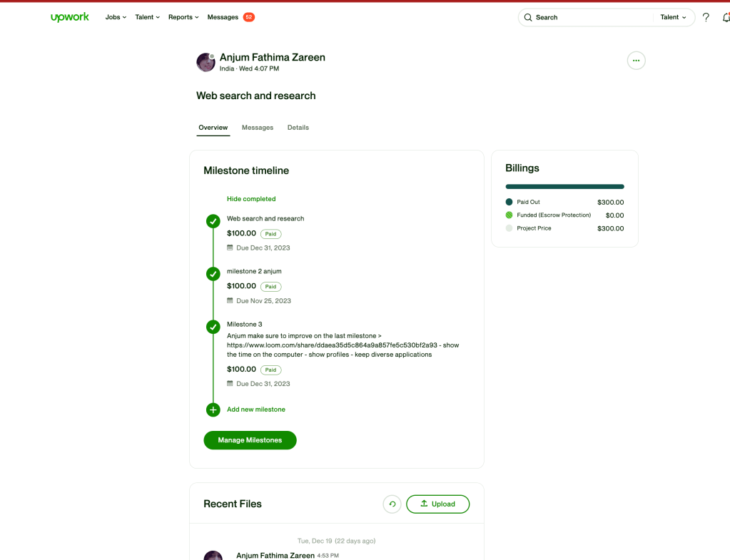Click the Paid Out $300.00 amount
The height and width of the screenshot is (560, 730).
click(610, 203)
